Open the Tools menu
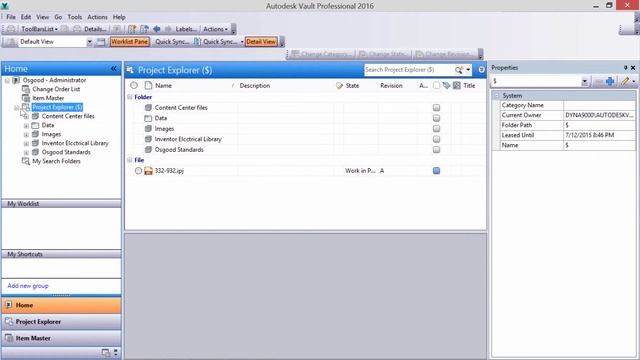Image resolution: width=640 pixels, height=360 pixels. point(75,17)
